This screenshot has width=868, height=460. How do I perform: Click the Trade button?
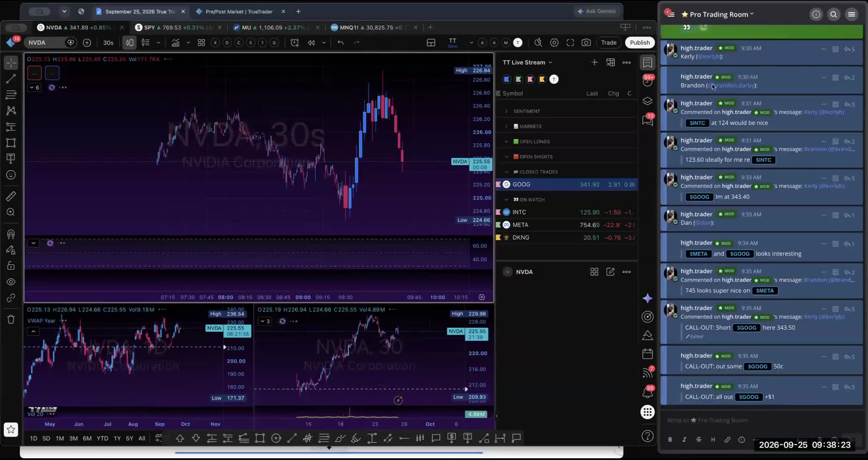click(x=609, y=43)
